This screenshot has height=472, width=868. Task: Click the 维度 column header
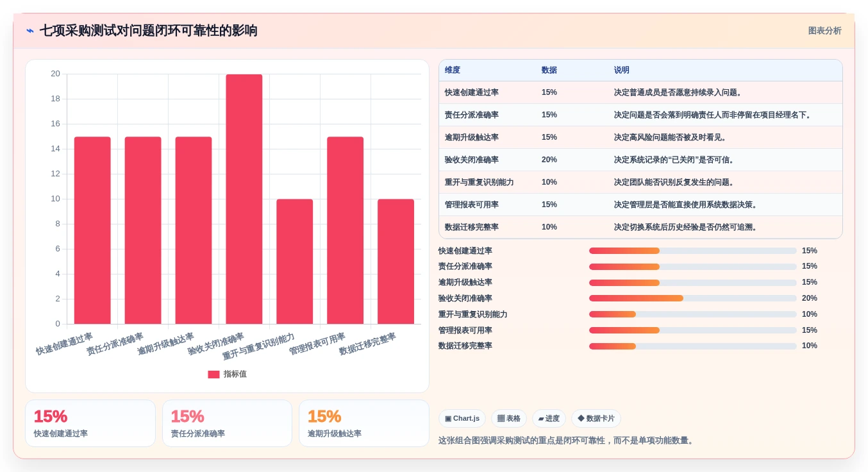453,70
